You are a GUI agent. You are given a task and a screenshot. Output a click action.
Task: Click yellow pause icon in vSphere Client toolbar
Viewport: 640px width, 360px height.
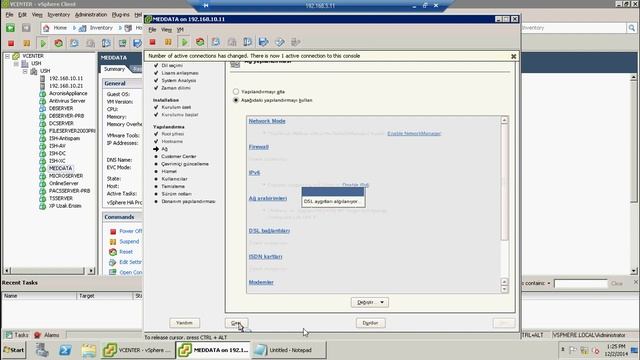point(27,43)
